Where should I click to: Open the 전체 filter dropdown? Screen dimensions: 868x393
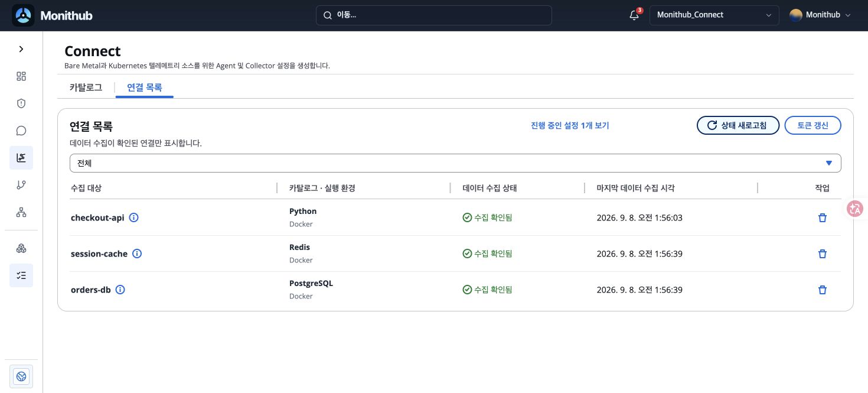(455, 163)
